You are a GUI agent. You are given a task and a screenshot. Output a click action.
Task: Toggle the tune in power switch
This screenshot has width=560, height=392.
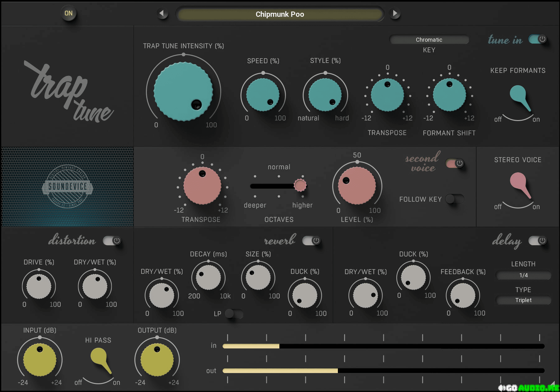tap(538, 40)
